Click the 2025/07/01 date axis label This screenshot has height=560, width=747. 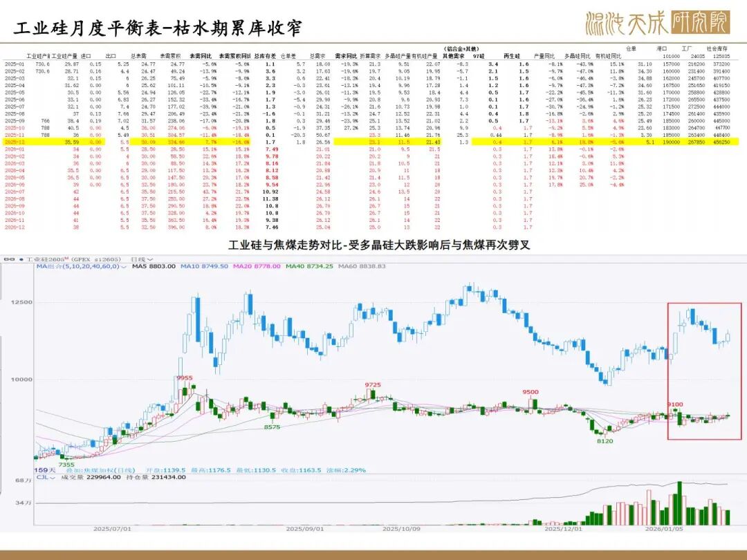click(x=112, y=529)
